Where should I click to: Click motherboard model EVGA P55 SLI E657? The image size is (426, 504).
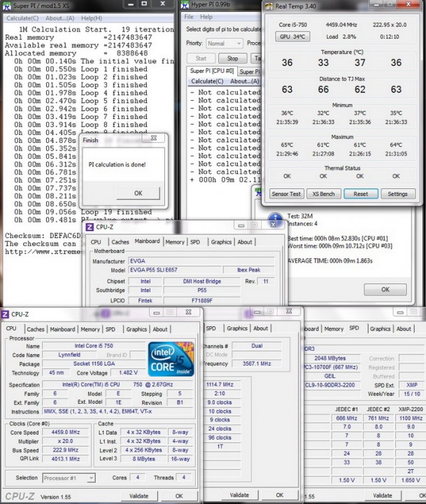(x=175, y=269)
